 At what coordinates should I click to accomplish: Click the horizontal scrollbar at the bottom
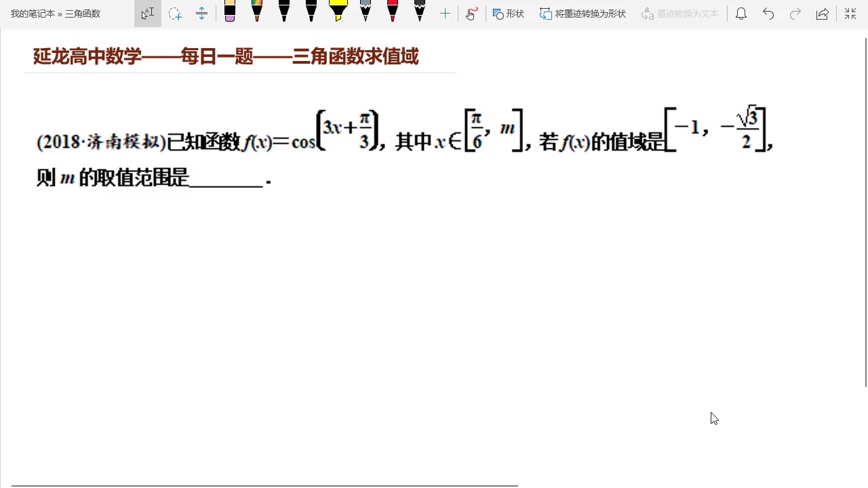click(264, 485)
